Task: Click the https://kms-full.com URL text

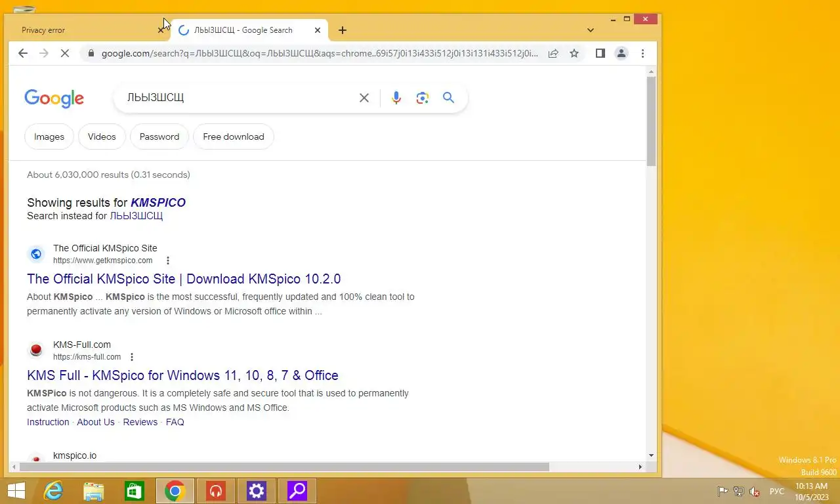Action: [x=87, y=357]
